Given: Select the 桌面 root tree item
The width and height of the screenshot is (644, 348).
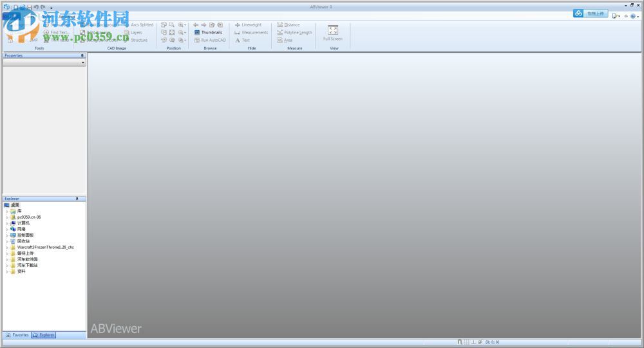Looking at the screenshot, I should click(x=15, y=205).
